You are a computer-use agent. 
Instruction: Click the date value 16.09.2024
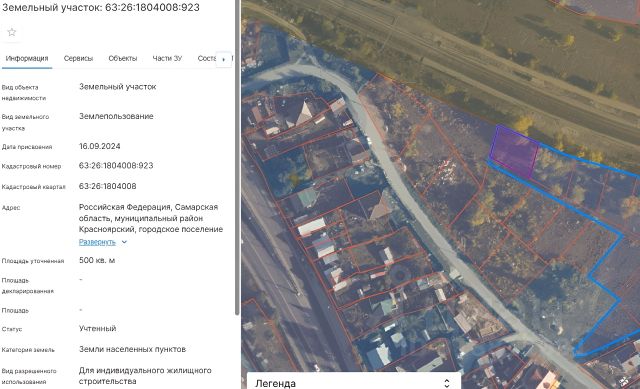(100, 146)
